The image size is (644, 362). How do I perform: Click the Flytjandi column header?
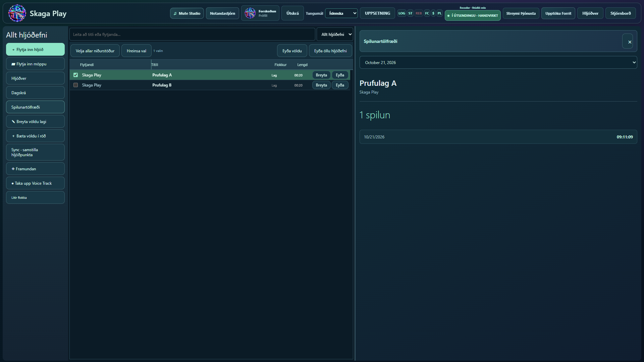tap(87, 65)
